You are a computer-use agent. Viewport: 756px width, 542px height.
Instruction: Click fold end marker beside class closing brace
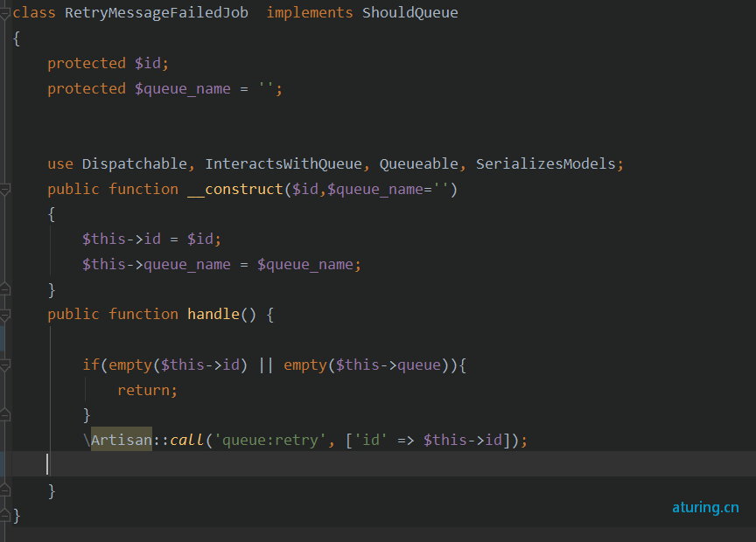4,515
